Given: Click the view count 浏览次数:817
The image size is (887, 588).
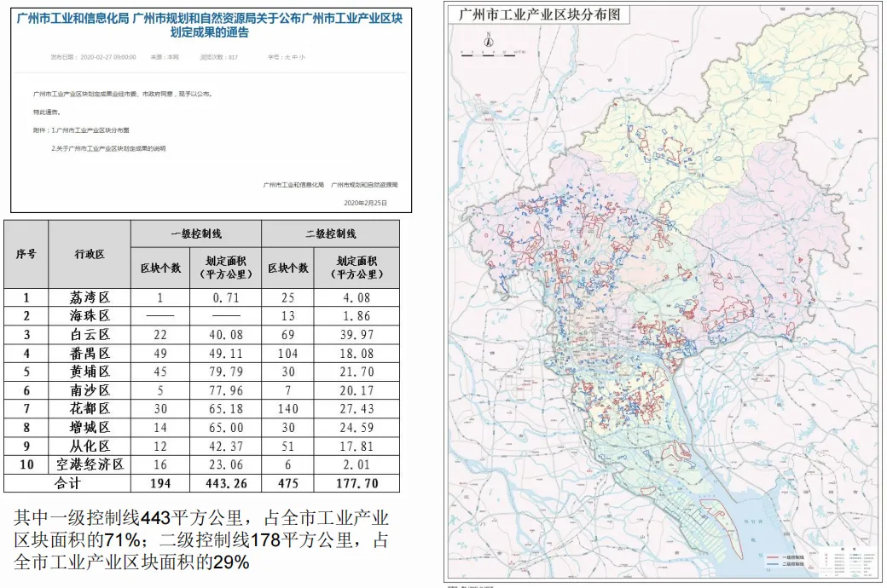Looking at the screenshot, I should 219,57.
